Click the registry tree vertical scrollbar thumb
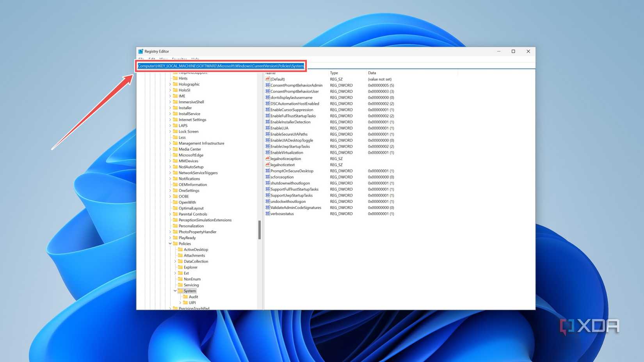 tap(260, 230)
